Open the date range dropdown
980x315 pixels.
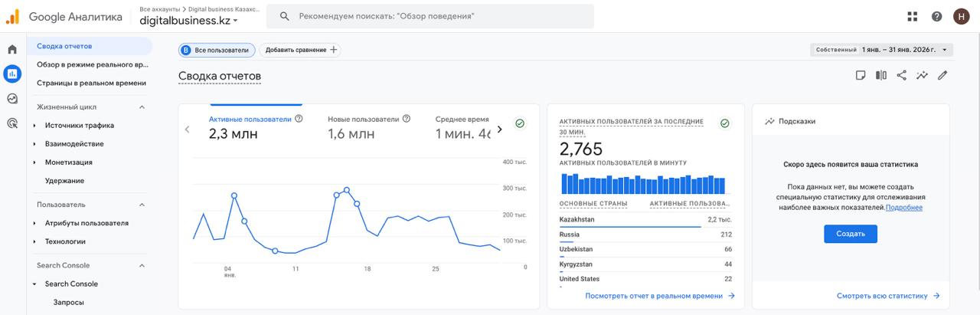point(881,50)
